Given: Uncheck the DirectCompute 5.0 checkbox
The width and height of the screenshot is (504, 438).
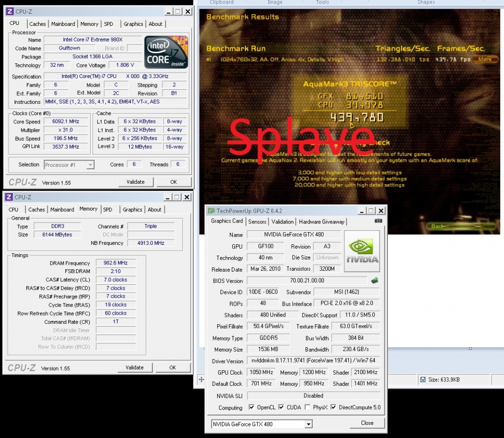Looking at the screenshot, I should 334,407.
